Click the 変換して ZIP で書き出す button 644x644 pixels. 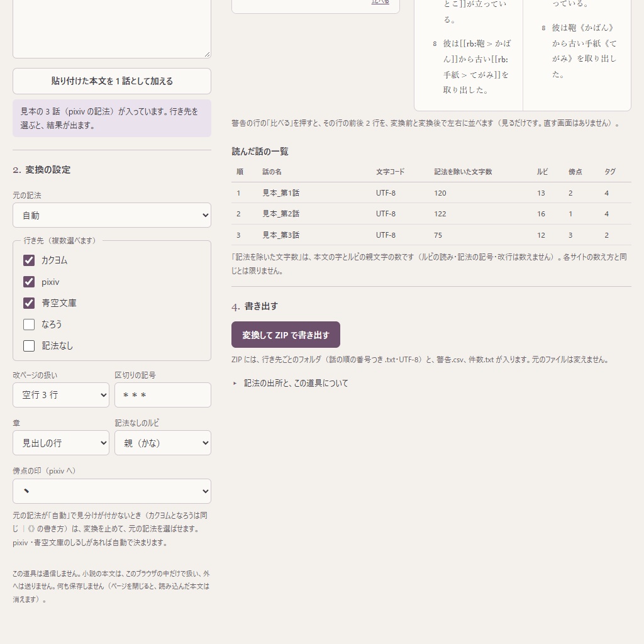click(286, 335)
